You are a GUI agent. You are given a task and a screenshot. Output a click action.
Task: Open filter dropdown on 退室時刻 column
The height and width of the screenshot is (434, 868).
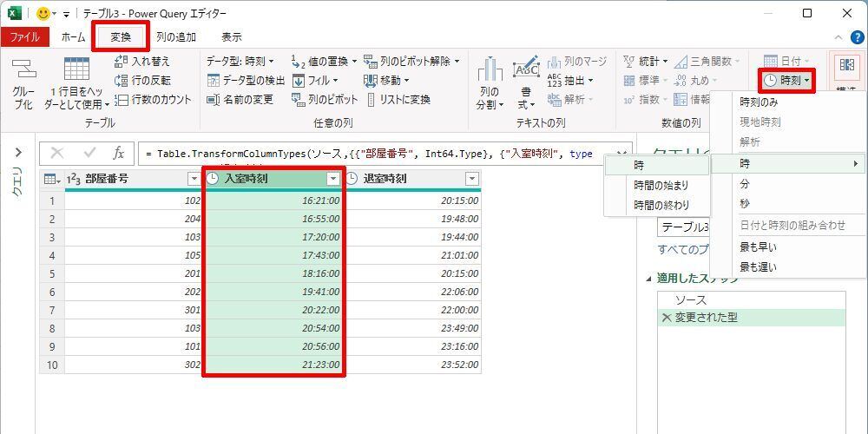(471, 179)
